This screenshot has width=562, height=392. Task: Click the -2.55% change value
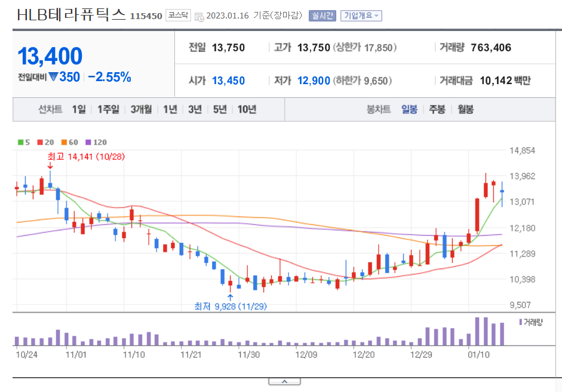point(109,77)
